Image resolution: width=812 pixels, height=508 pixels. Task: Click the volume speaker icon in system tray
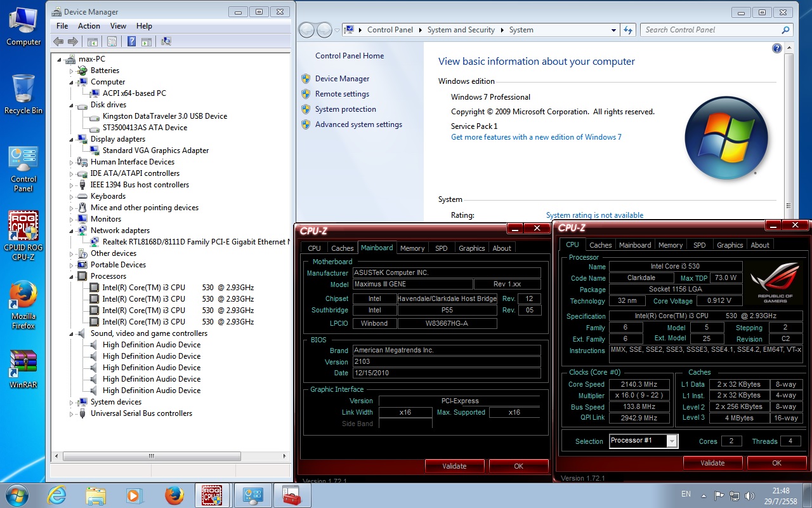[x=749, y=495]
